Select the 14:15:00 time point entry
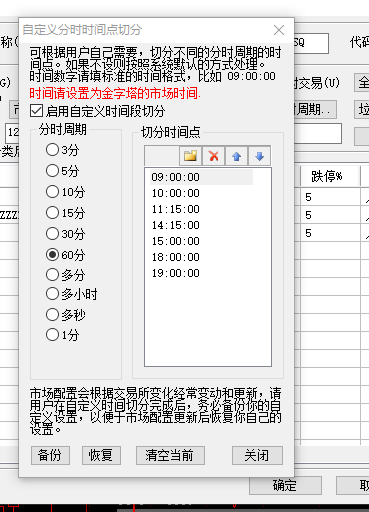The width and height of the screenshot is (369, 512). point(176,225)
